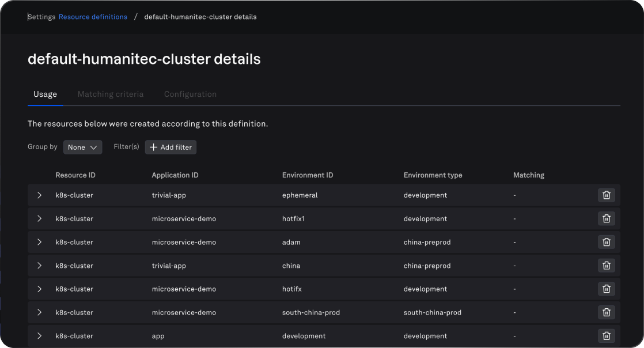
Task: Expand the ephemeral environment row
Action: [x=39, y=195]
